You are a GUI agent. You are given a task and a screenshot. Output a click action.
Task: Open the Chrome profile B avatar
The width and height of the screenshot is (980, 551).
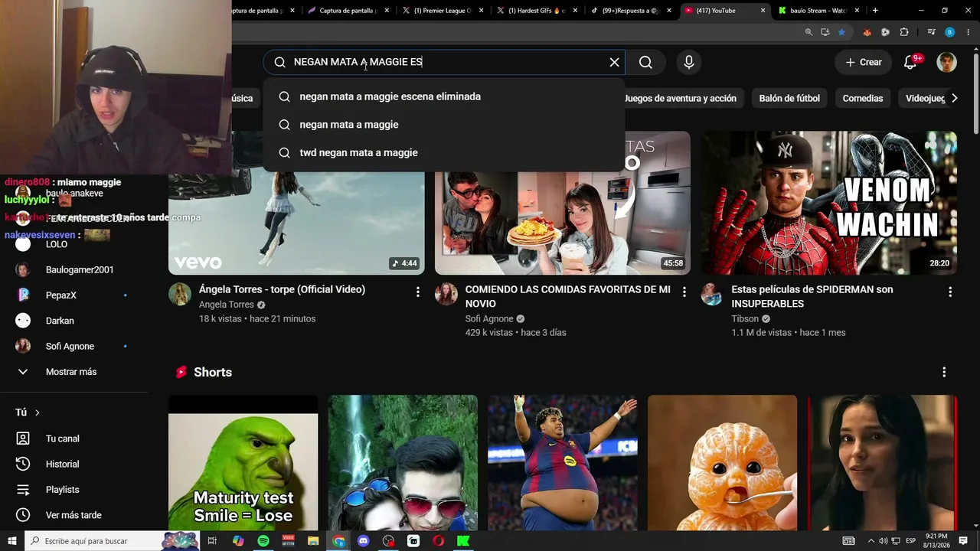(950, 32)
